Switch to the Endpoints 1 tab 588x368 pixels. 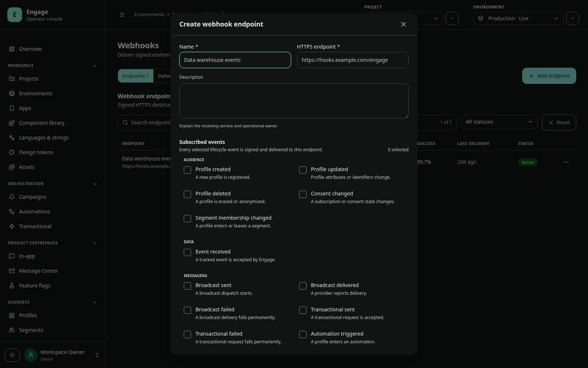(136, 76)
